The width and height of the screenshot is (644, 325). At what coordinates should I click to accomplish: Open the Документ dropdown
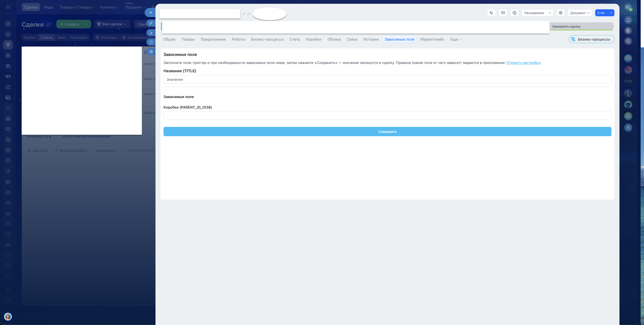click(579, 13)
